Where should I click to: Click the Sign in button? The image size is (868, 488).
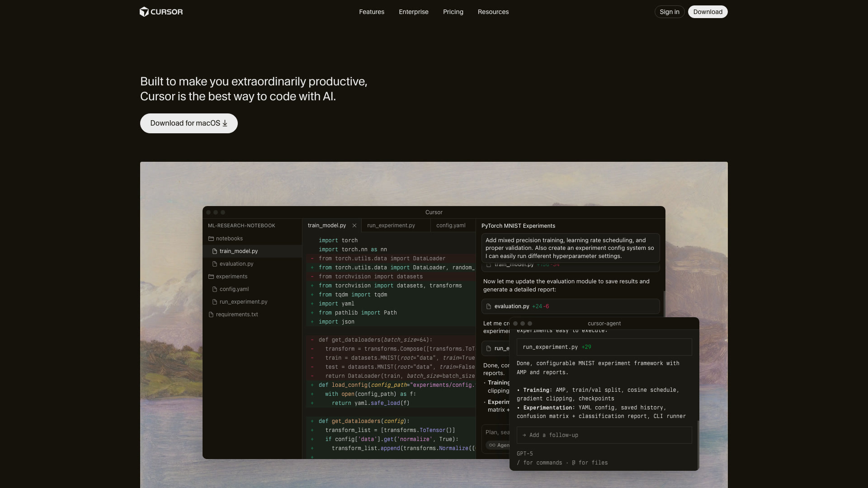[x=669, y=12]
